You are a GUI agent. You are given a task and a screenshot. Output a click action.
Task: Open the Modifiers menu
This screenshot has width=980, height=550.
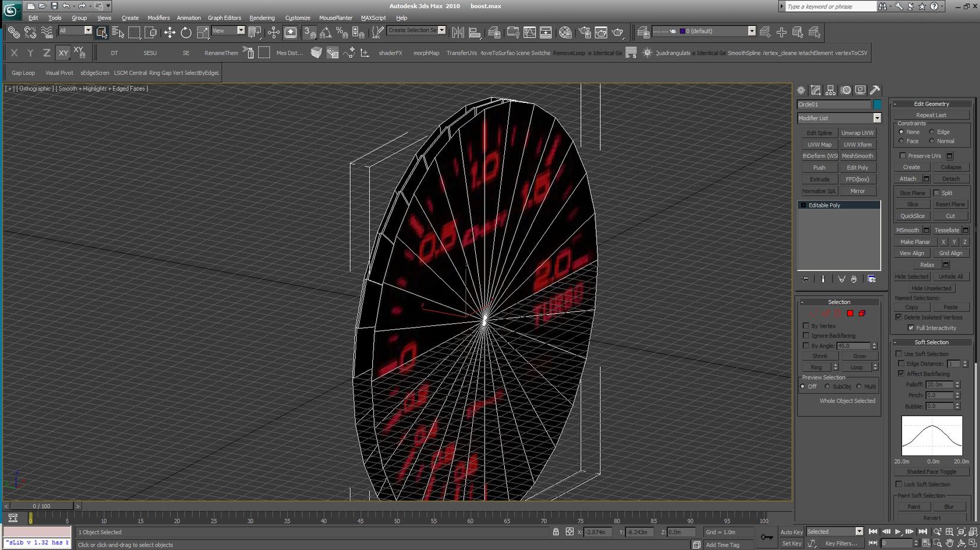tap(158, 18)
